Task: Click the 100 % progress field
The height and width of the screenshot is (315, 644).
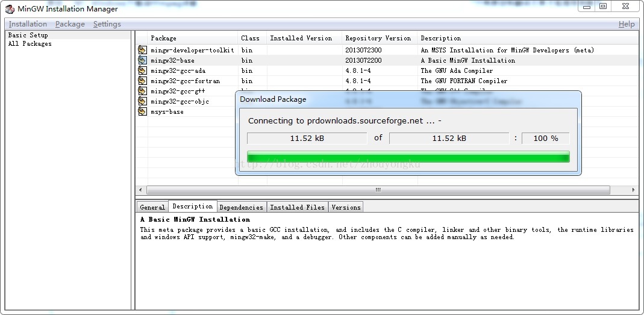Action: coord(545,139)
